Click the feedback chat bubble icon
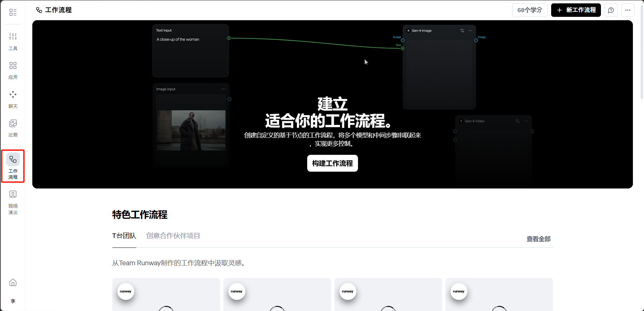Screen dimensions: 644x311 611,10
